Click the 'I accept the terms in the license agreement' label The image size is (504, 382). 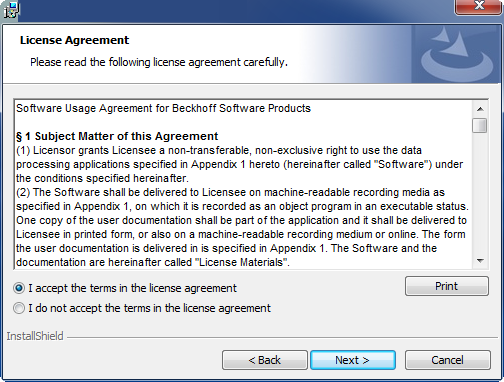132,288
